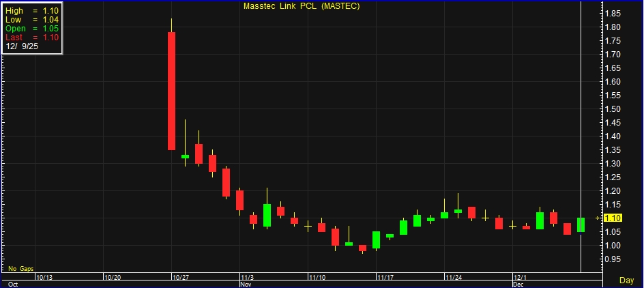The height and width of the screenshot is (288, 644).
Task: Click the No Gaps indicator label
Action: [21, 269]
